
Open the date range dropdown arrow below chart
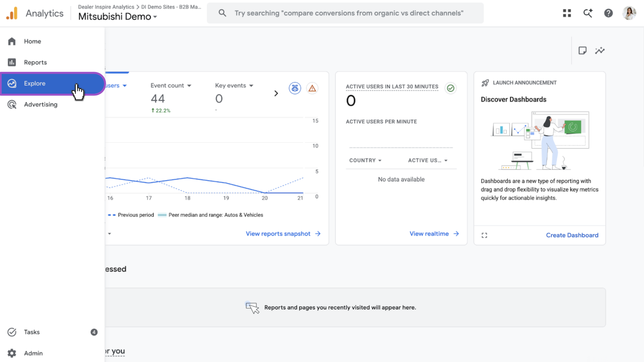[x=109, y=234]
